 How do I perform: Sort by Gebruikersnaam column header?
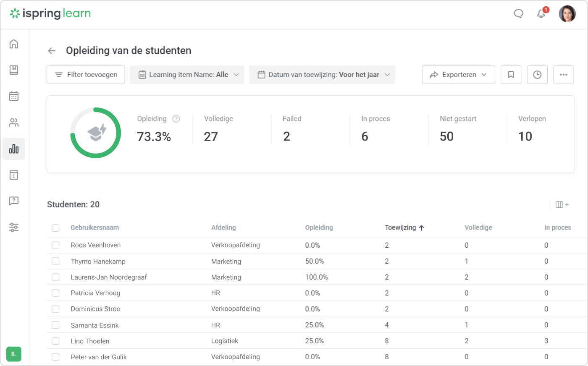click(x=94, y=227)
